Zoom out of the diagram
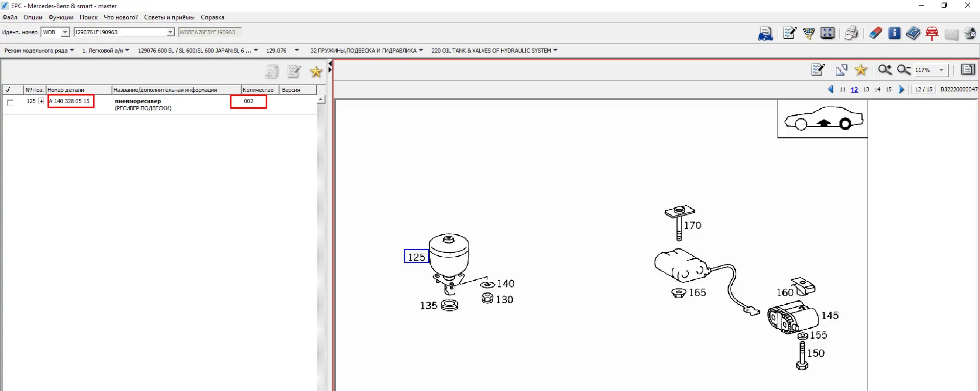Screen dimensions: 980x391 tap(904, 70)
